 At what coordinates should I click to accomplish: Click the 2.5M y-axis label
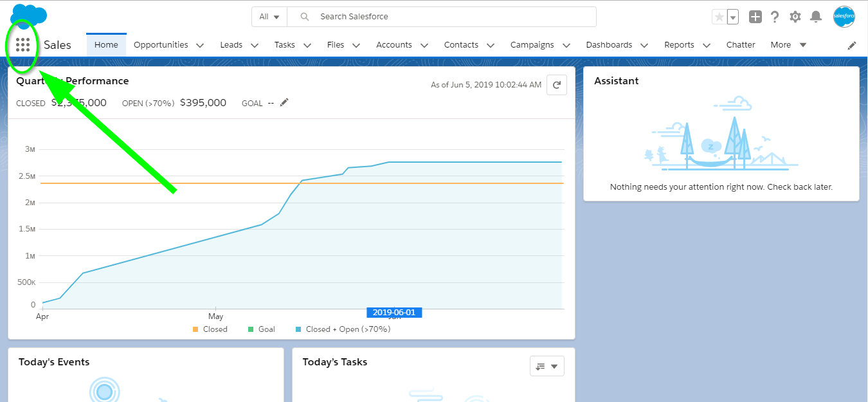pyautogui.click(x=26, y=176)
